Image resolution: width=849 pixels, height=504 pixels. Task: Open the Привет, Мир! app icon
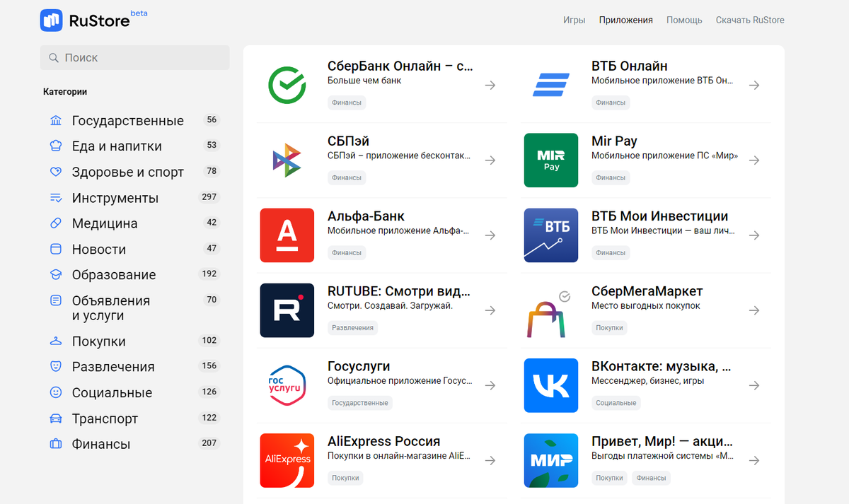551,460
